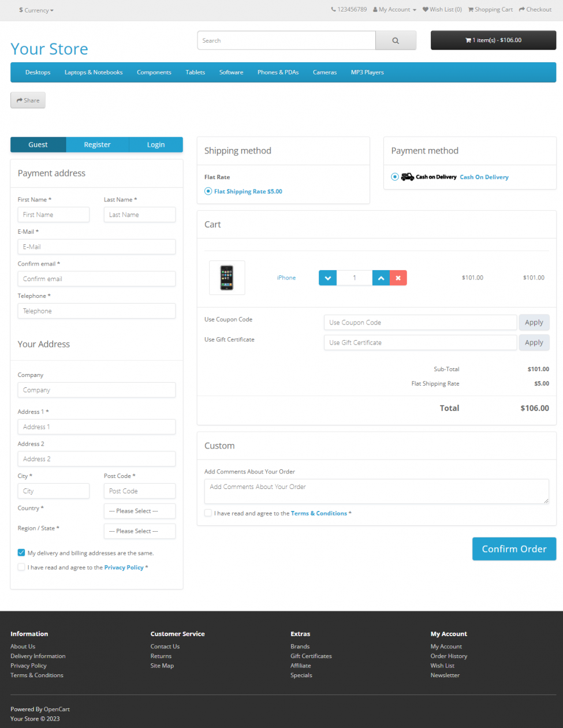The image size is (563, 728).
Task: Check the Privacy Policy agreement checkbox
Action: coord(21,567)
